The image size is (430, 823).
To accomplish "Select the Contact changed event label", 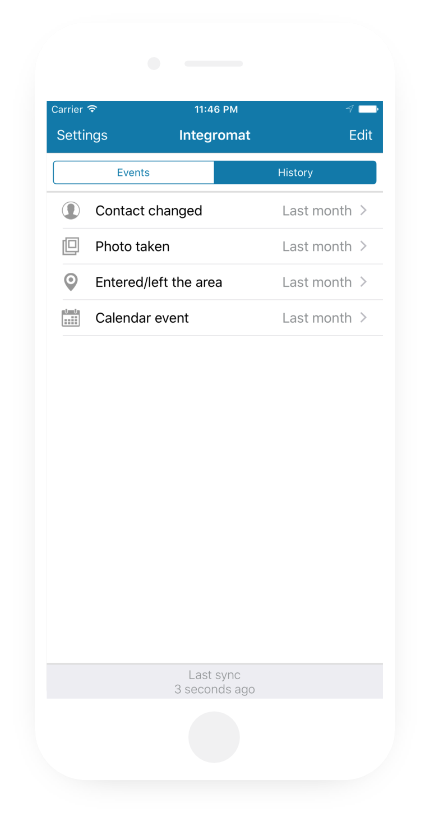I will click(x=149, y=211).
